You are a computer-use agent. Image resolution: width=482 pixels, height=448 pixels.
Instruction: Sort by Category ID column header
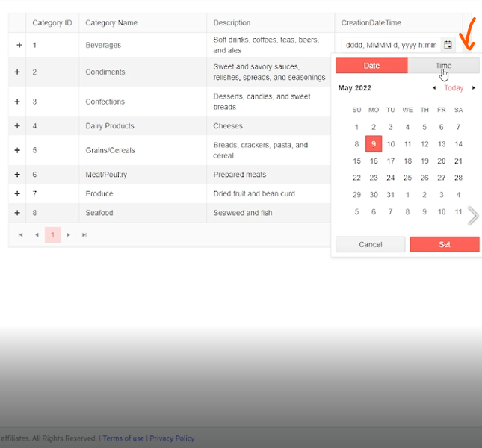tap(52, 22)
